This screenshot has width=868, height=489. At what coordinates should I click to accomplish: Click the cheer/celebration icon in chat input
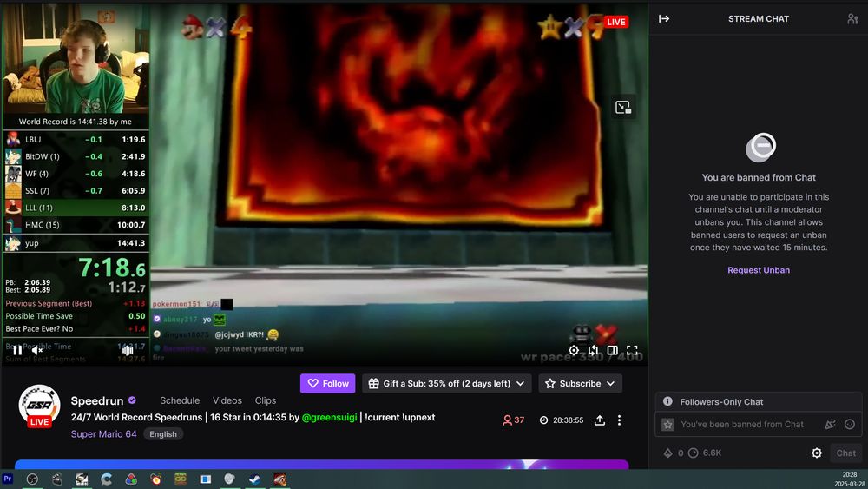pos(830,424)
